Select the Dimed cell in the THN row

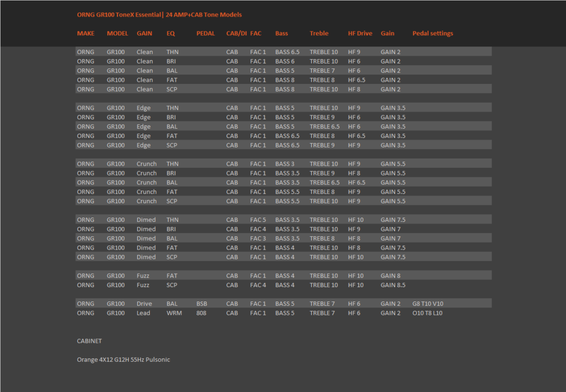[x=146, y=220]
